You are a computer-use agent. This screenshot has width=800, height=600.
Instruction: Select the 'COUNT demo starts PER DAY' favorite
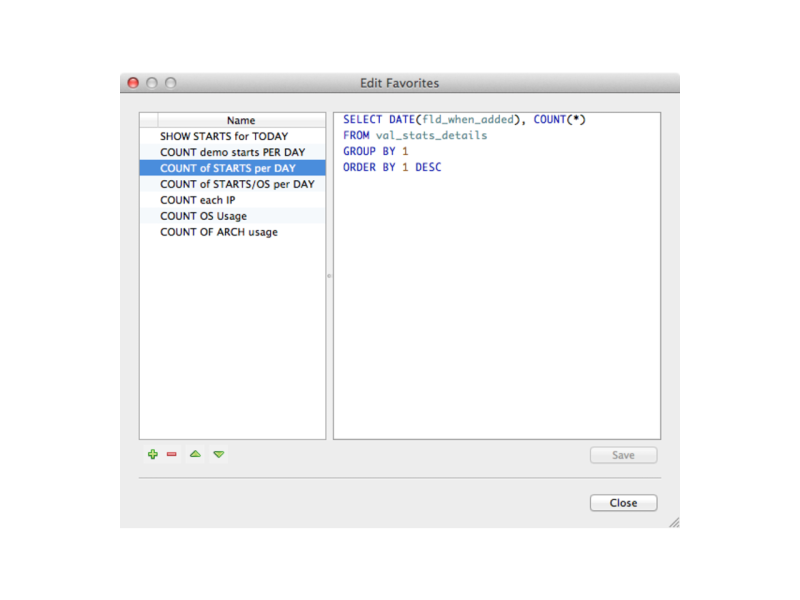(233, 152)
